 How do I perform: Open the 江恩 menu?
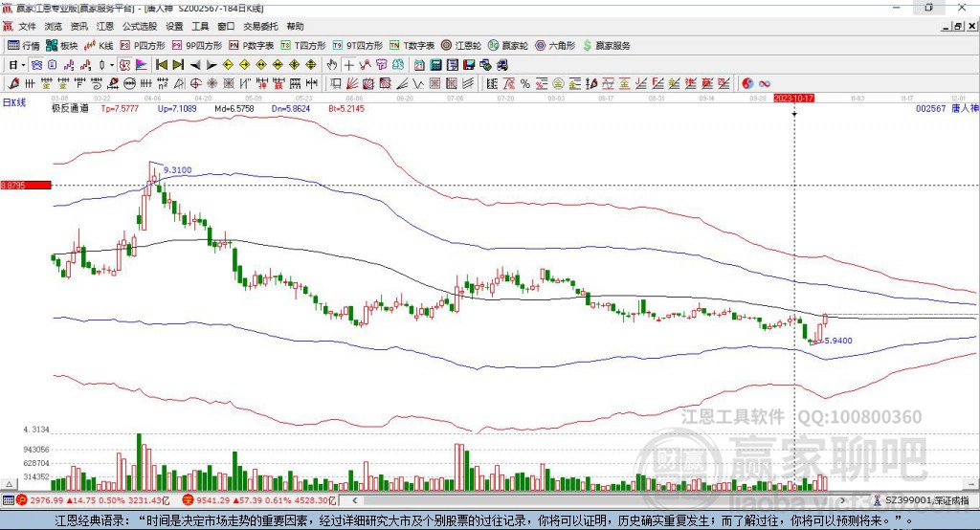(105, 26)
